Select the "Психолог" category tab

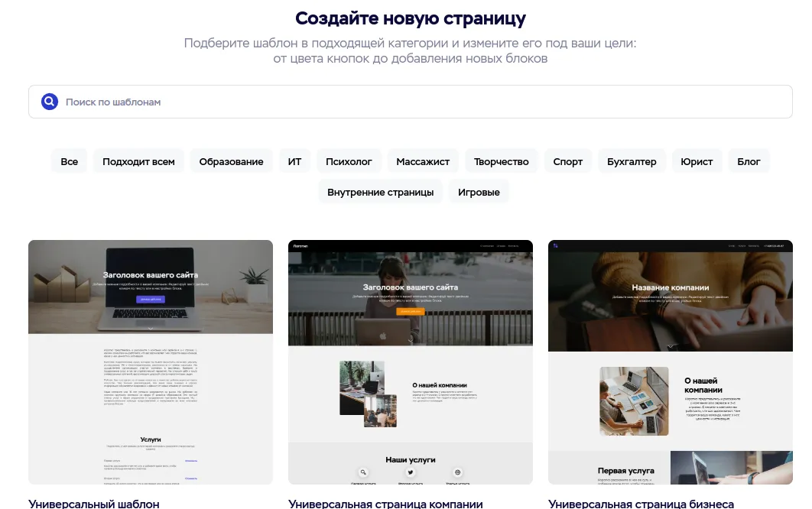tap(349, 161)
